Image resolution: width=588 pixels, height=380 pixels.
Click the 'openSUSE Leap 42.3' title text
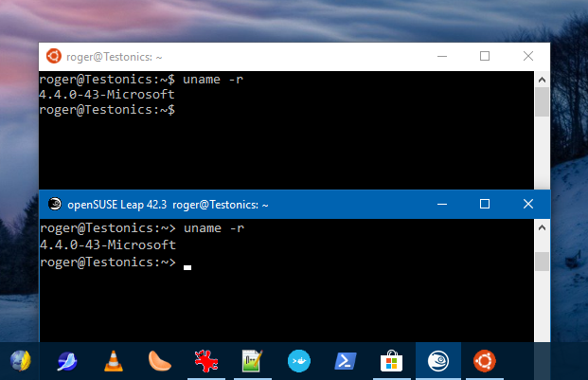(x=116, y=205)
